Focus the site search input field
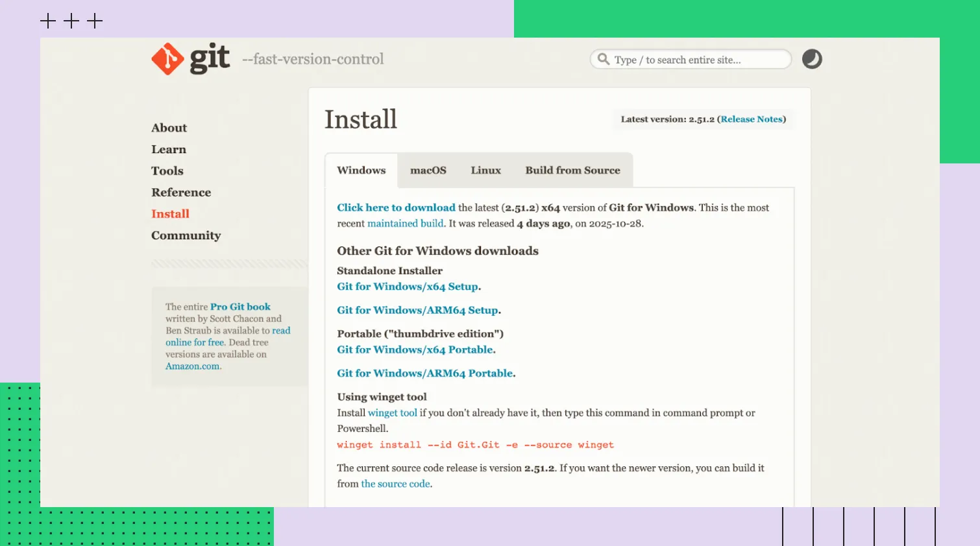 (698, 60)
